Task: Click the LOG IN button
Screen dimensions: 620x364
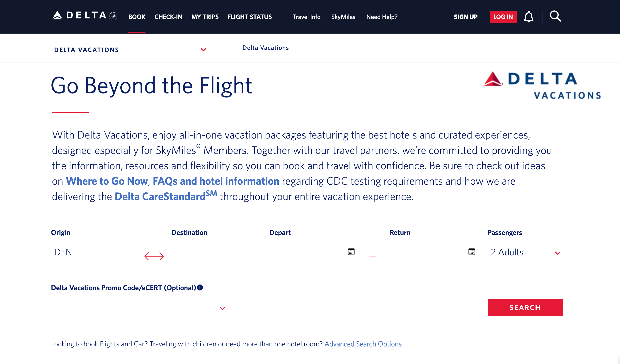Action: (x=503, y=17)
